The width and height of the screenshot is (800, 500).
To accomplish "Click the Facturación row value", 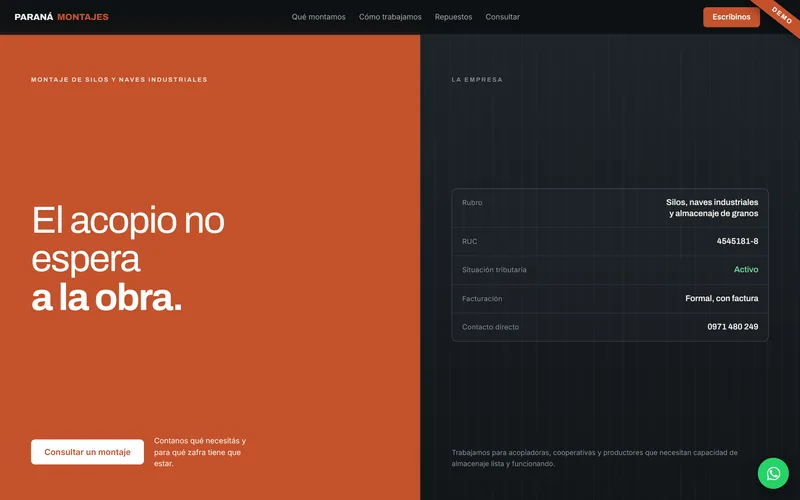I will coord(721,298).
